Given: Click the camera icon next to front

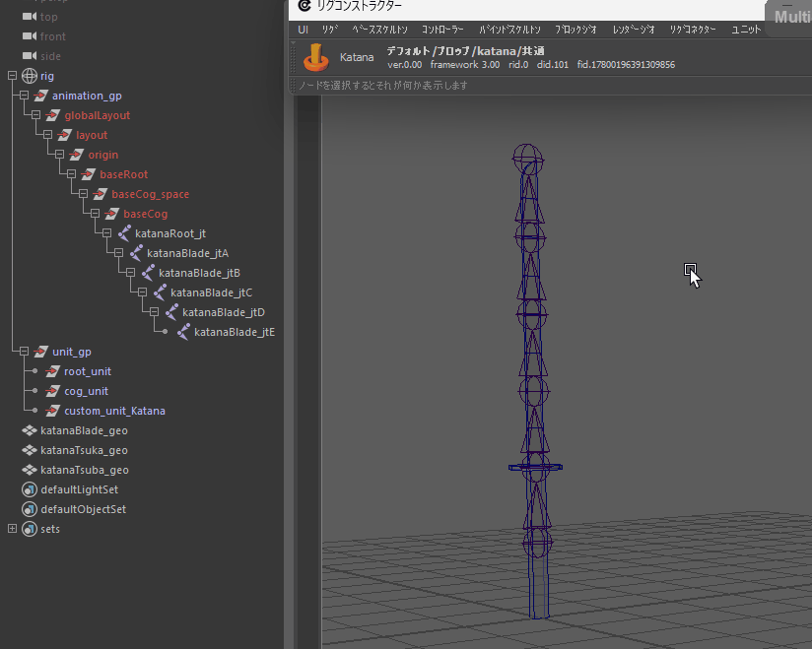Looking at the screenshot, I should pos(30,36).
